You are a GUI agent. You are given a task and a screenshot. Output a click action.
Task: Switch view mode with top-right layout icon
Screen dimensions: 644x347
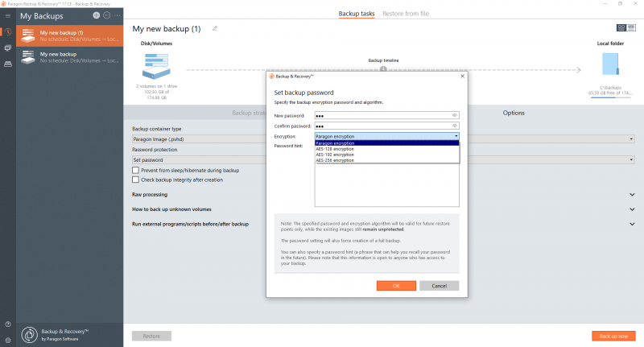626,27
